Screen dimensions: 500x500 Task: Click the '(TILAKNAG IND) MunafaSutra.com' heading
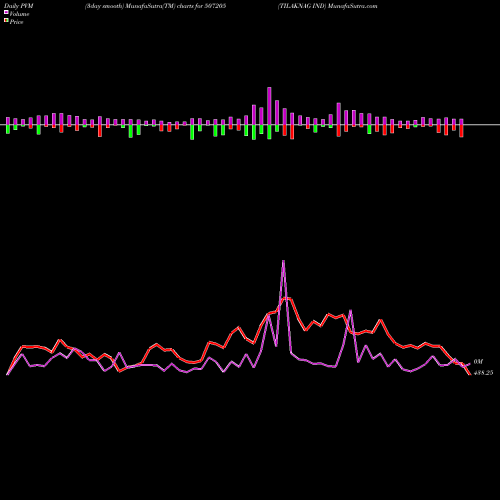(x=328, y=6)
